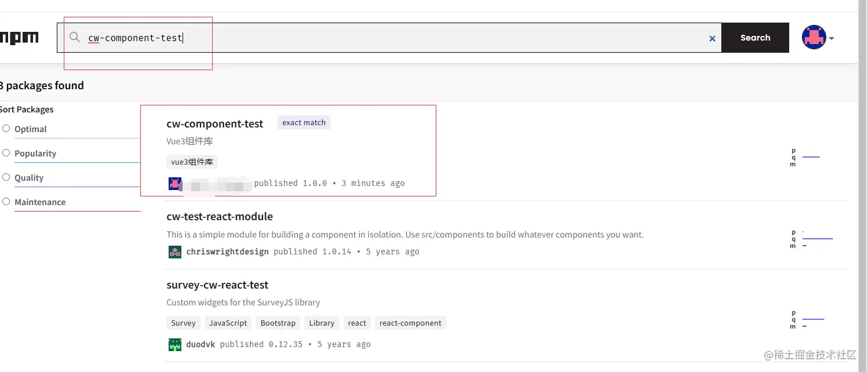This screenshot has width=868, height=372.
Task: Clear the search field with X icon
Action: tap(712, 38)
